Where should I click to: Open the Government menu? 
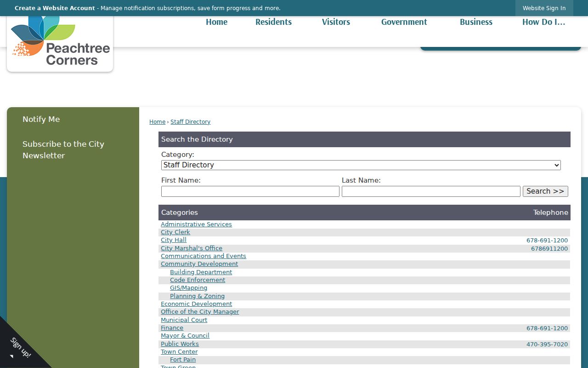[x=404, y=22]
